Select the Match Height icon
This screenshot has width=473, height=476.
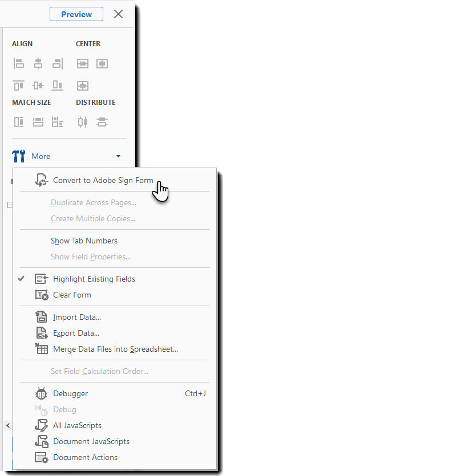pos(38,122)
